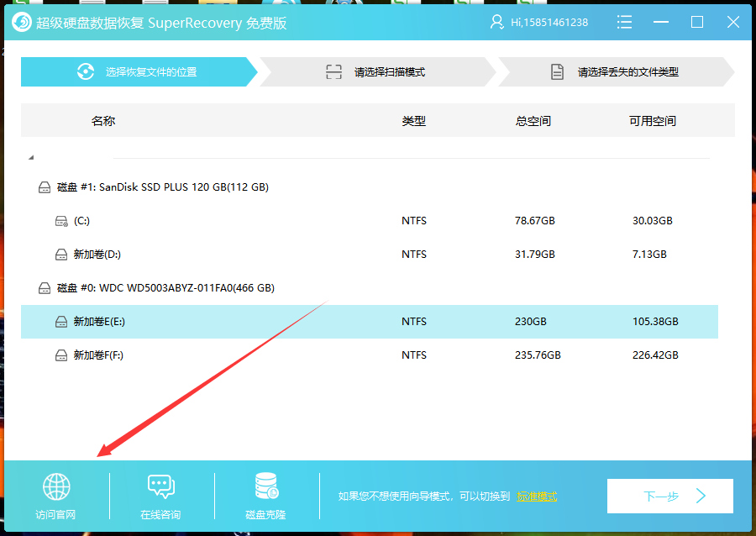
Task: Click the file type document step icon
Action: [557, 71]
